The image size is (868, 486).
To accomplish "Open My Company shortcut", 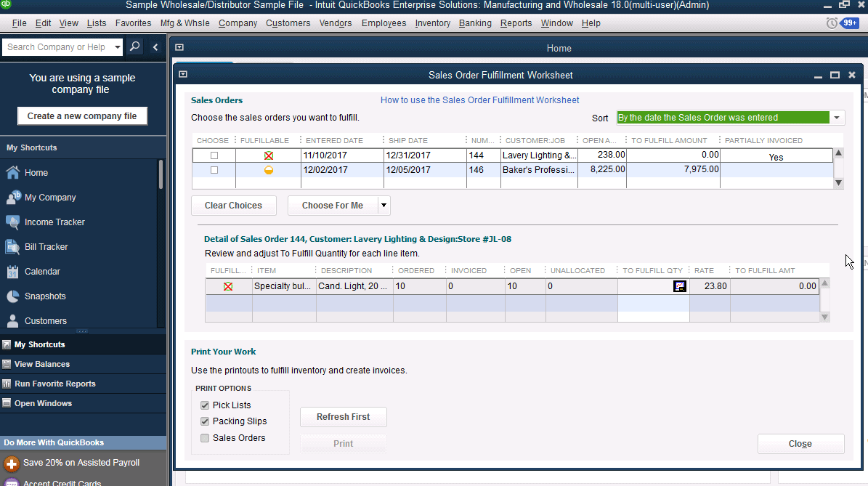I will tap(50, 198).
